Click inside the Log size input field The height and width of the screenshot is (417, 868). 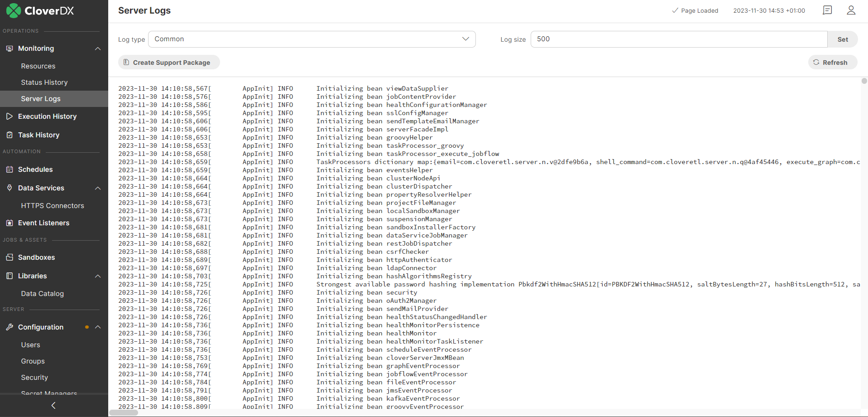point(679,39)
